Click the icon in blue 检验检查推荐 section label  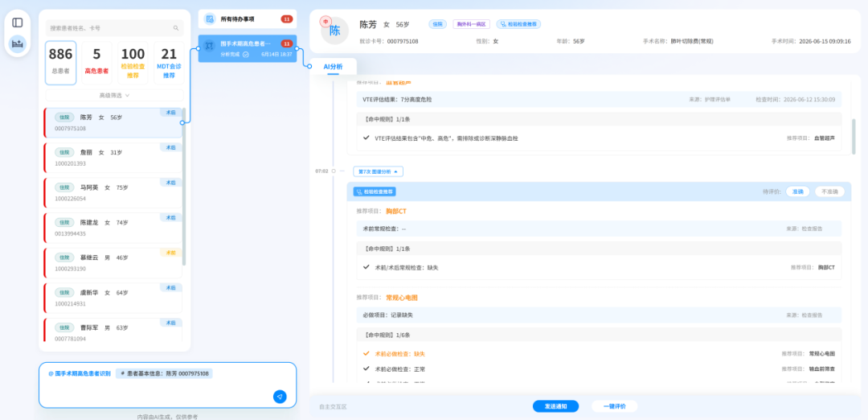tap(359, 191)
